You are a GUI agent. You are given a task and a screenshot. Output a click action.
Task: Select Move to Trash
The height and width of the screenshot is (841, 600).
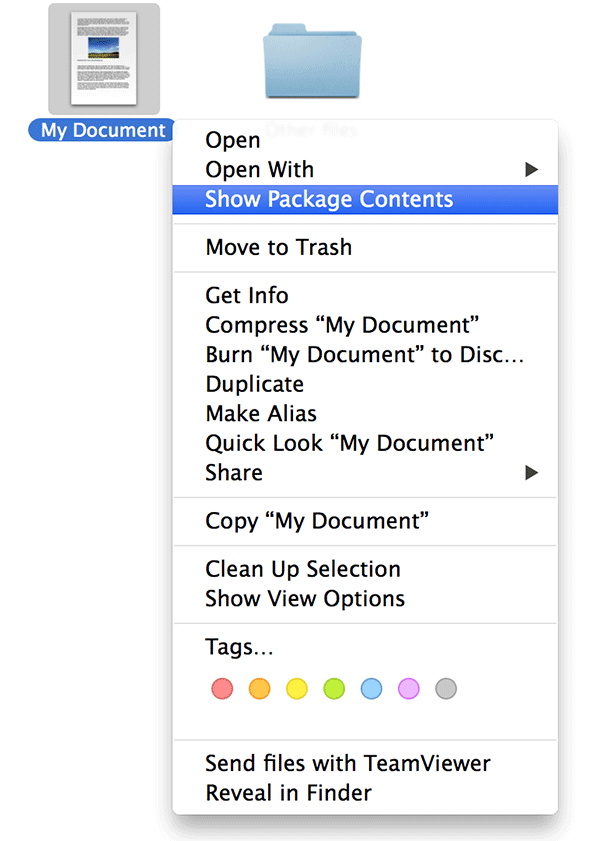click(x=278, y=247)
